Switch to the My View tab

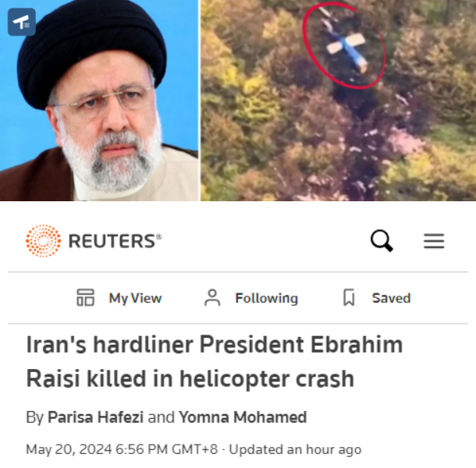click(x=135, y=298)
